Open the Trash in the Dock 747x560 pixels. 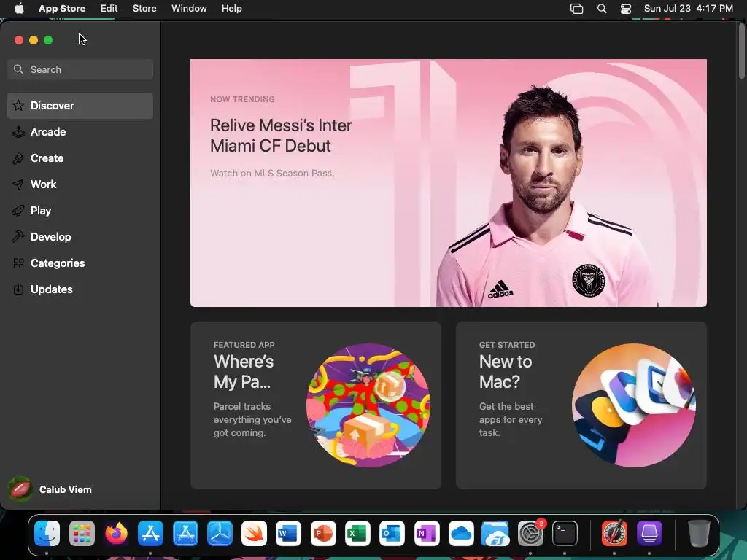(699, 533)
